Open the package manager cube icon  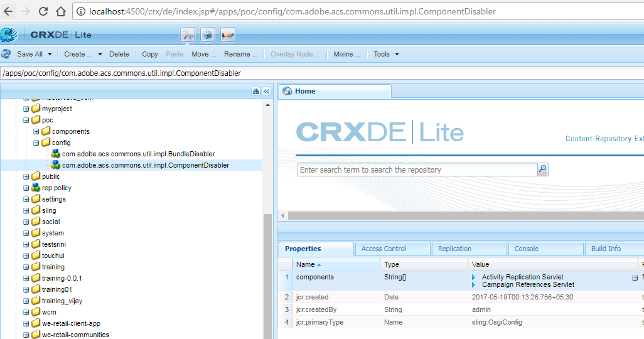208,35
